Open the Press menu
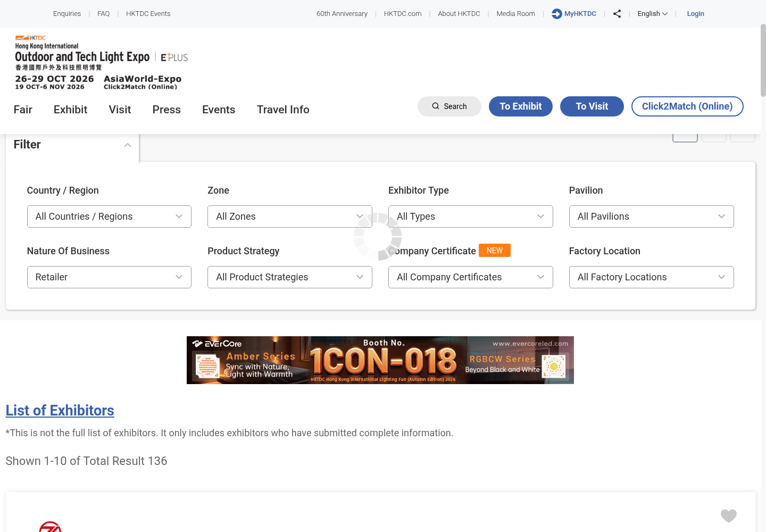The width and height of the screenshot is (766, 532). click(166, 110)
